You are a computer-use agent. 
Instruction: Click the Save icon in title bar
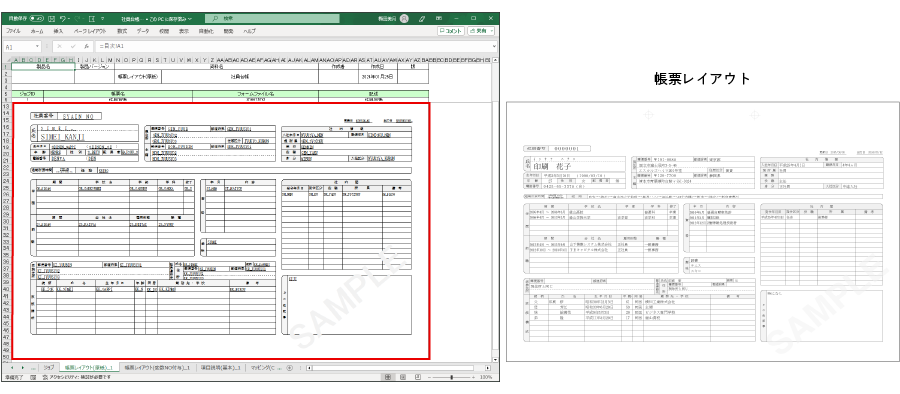[x=52, y=18]
